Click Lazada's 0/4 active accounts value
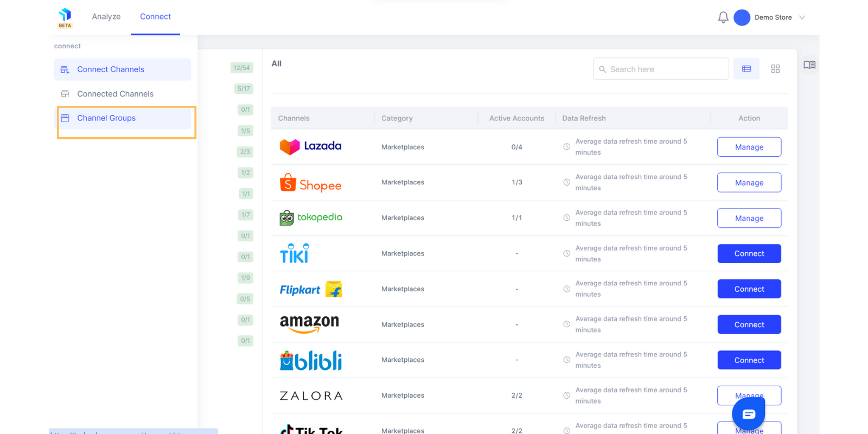The image size is (868, 434). tap(517, 147)
